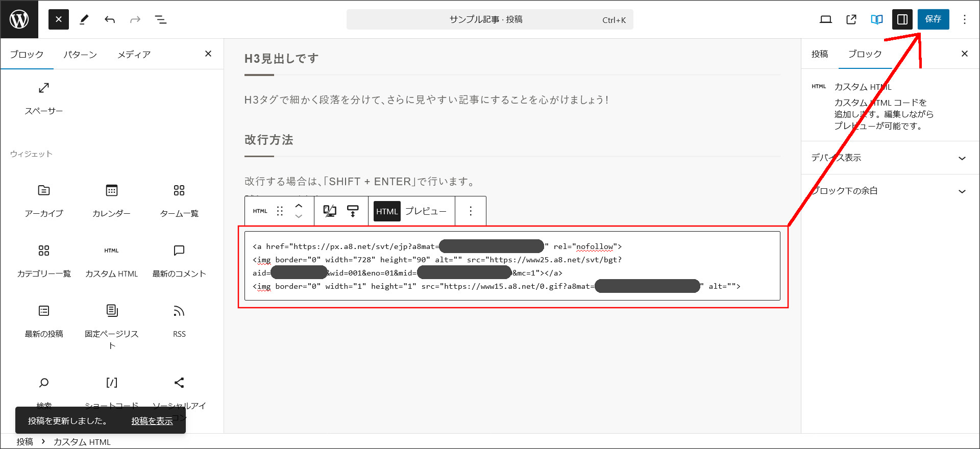Screen dimensions: 980x449
Task: Insert the アーカイブ widget block
Action: coord(44,201)
